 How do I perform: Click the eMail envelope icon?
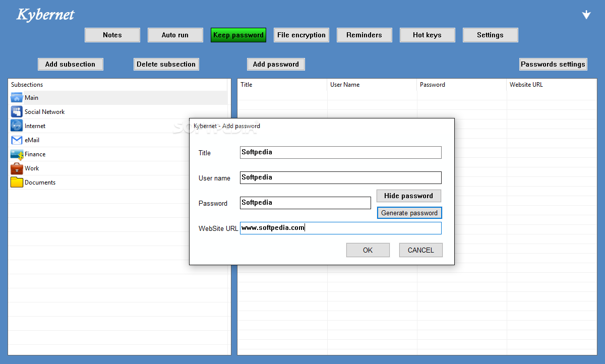tap(17, 140)
